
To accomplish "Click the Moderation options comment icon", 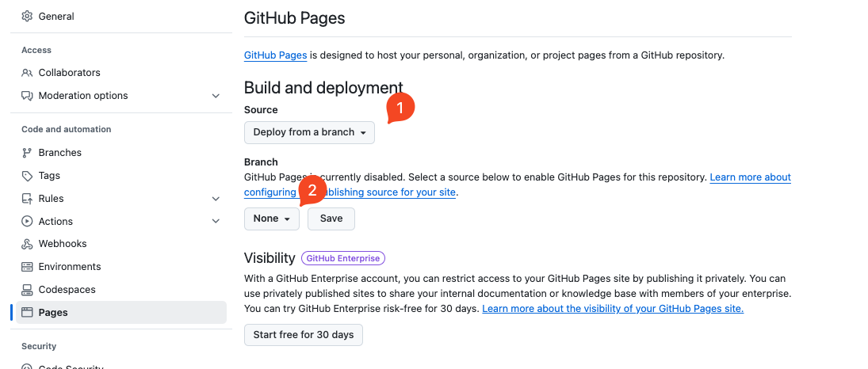I will coord(27,96).
